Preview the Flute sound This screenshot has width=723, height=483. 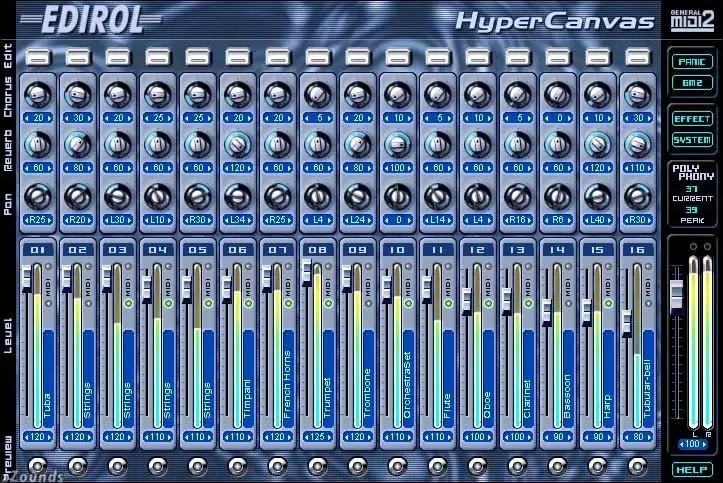[x=438, y=466]
